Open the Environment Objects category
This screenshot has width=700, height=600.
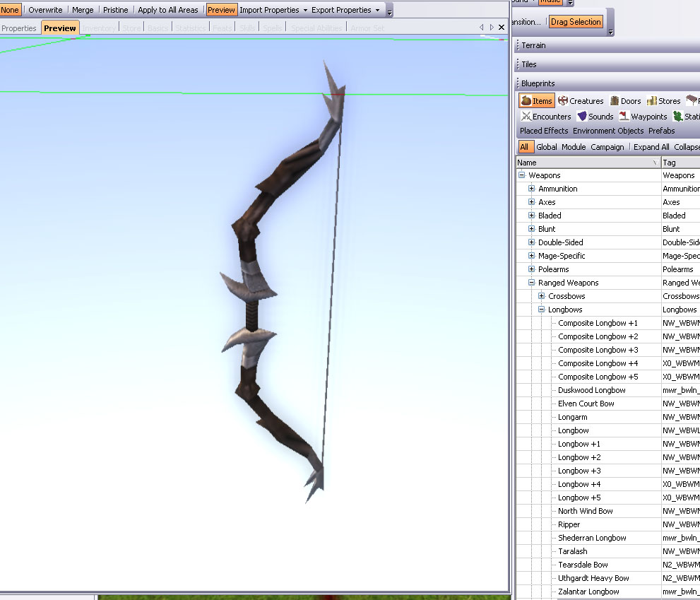pyautogui.click(x=608, y=131)
